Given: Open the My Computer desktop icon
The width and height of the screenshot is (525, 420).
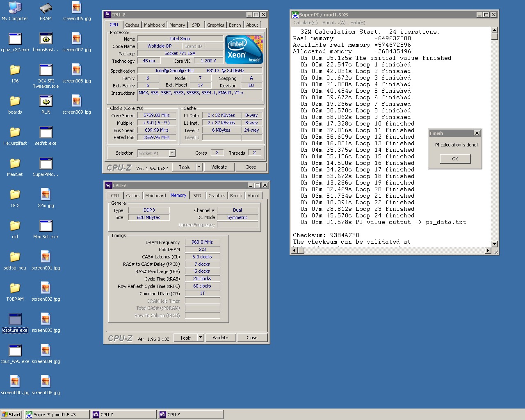Looking at the screenshot, I should [x=15, y=11].
